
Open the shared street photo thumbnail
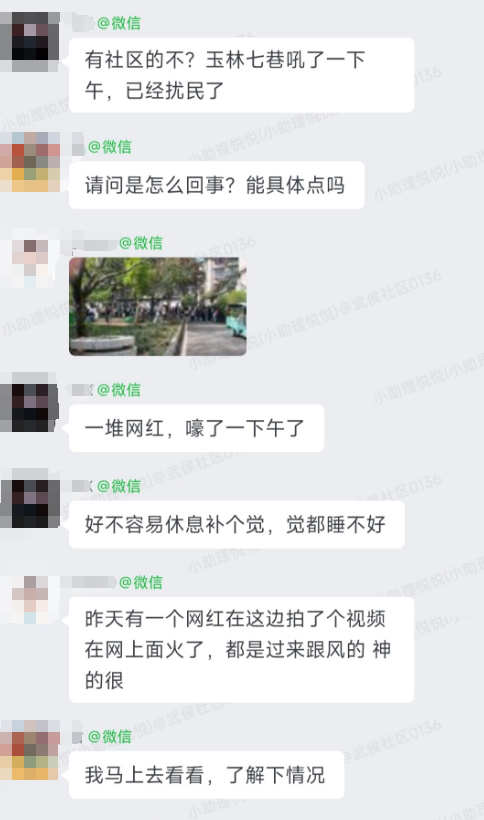157,306
